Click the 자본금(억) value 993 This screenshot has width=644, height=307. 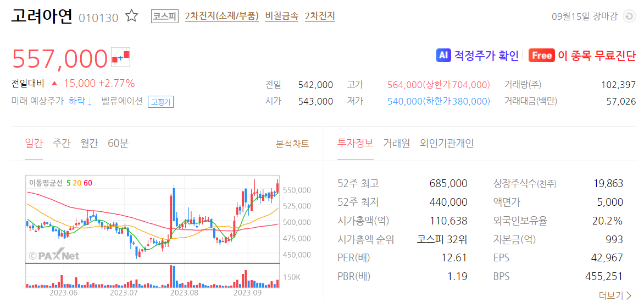[x=614, y=239]
